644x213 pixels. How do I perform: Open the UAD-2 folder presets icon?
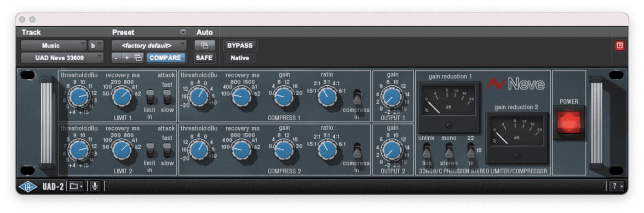[x=76, y=186]
